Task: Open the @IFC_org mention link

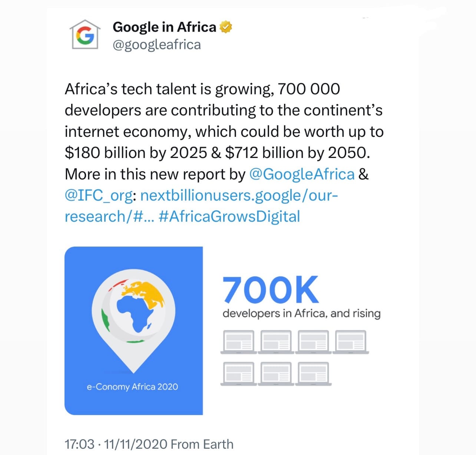Action: click(99, 195)
